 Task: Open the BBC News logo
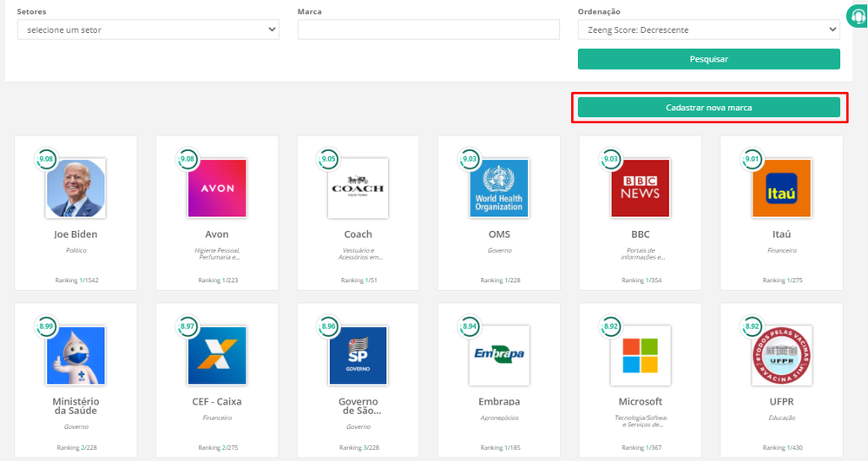(x=640, y=188)
